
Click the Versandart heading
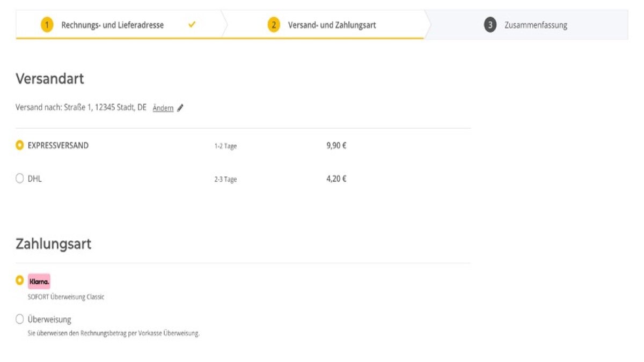click(50, 79)
